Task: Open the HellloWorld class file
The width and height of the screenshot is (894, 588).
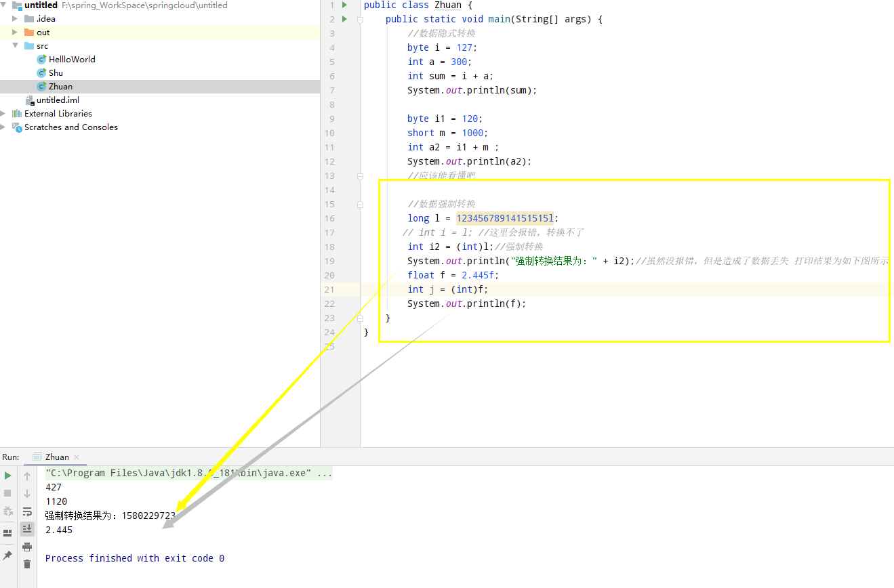Action: tap(72, 60)
